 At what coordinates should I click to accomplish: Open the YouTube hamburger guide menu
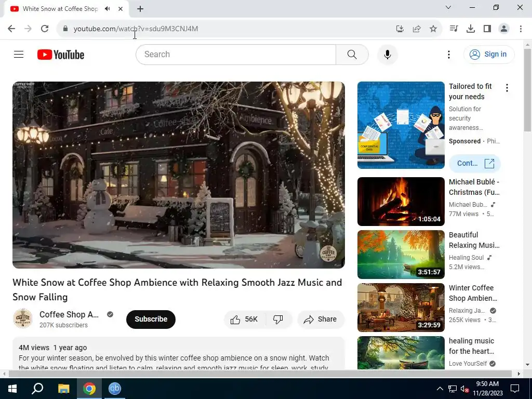point(19,54)
